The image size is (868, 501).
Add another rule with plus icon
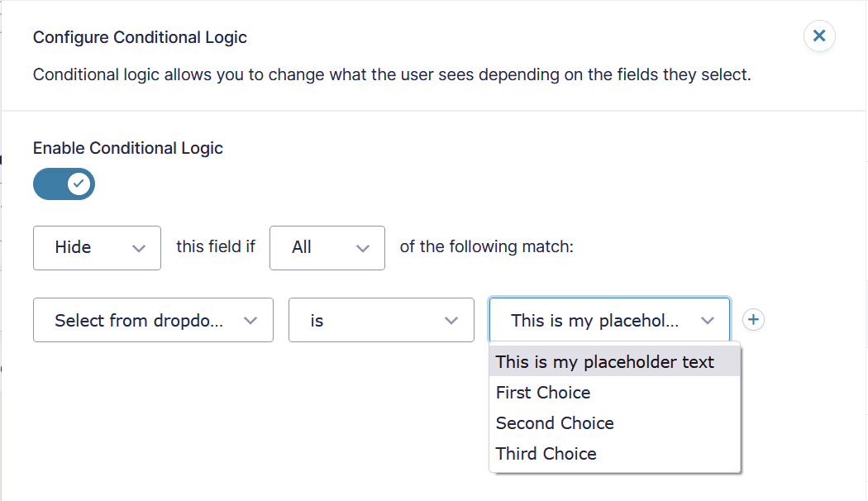pos(753,319)
